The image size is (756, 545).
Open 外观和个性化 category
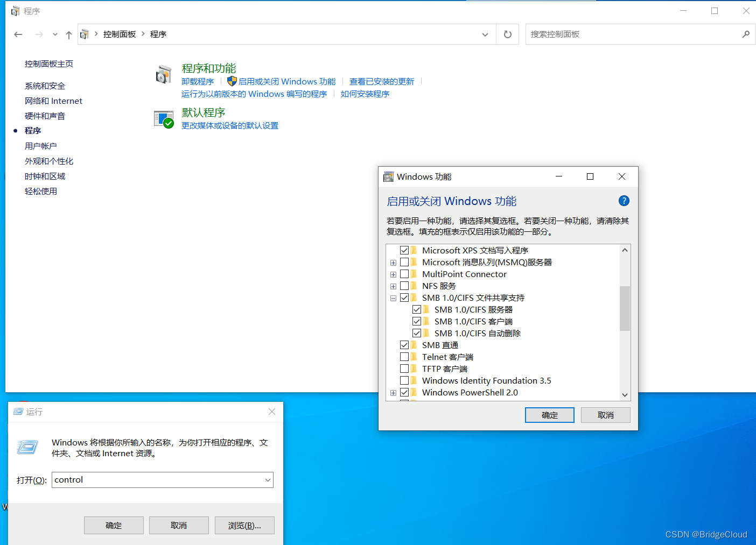(x=49, y=161)
